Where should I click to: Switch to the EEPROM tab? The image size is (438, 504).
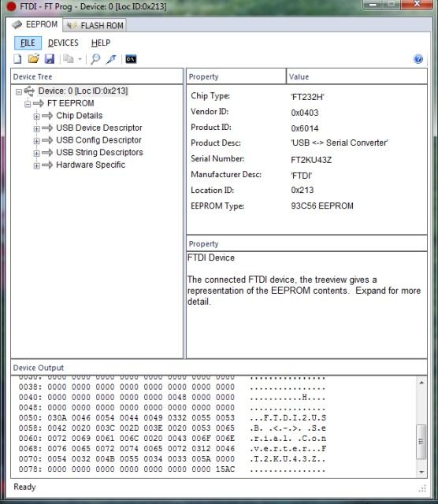pyautogui.click(x=35, y=24)
